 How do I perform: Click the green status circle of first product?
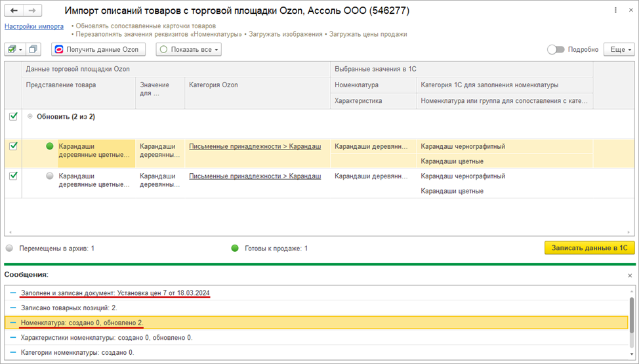[x=50, y=146]
